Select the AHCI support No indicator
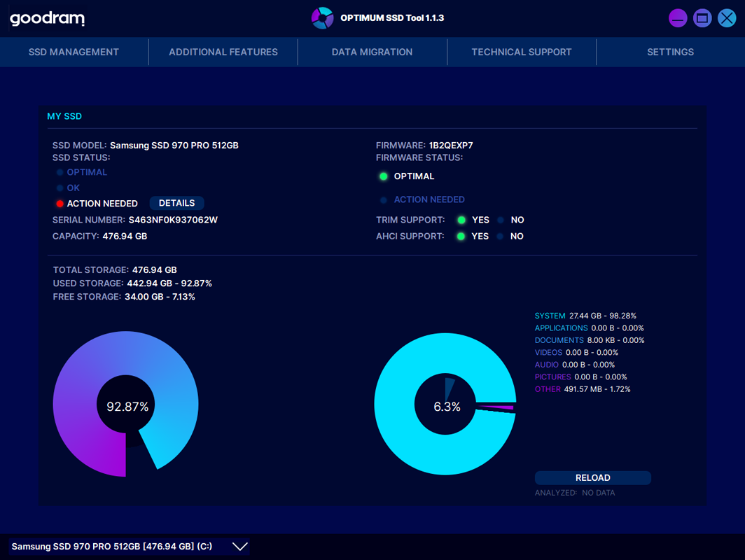This screenshot has width=745, height=560. [x=501, y=237]
